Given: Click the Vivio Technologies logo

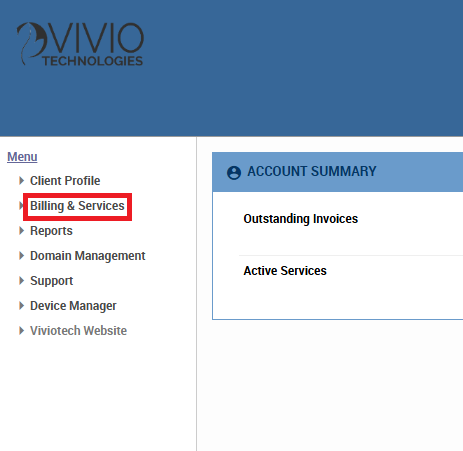Looking at the screenshot, I should 80,44.
